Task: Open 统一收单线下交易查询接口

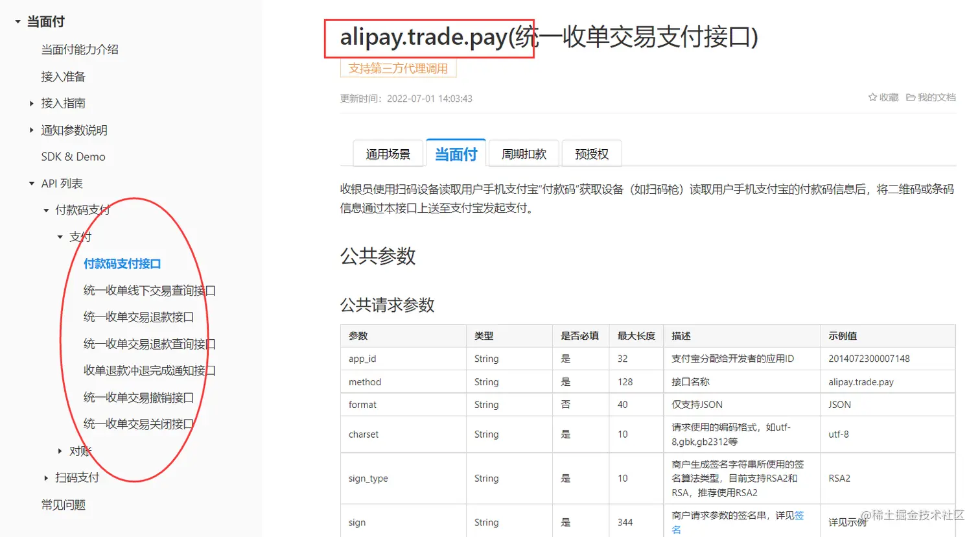Action: coord(150,291)
